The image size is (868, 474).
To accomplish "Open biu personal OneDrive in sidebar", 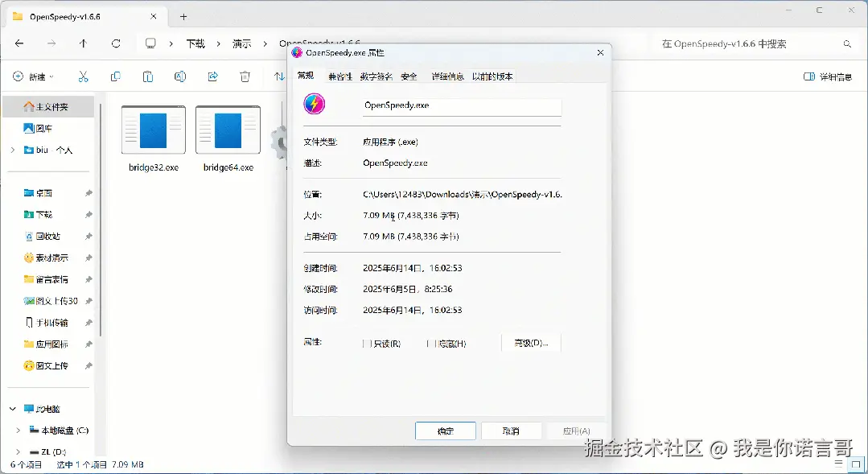I will pyautogui.click(x=49, y=150).
